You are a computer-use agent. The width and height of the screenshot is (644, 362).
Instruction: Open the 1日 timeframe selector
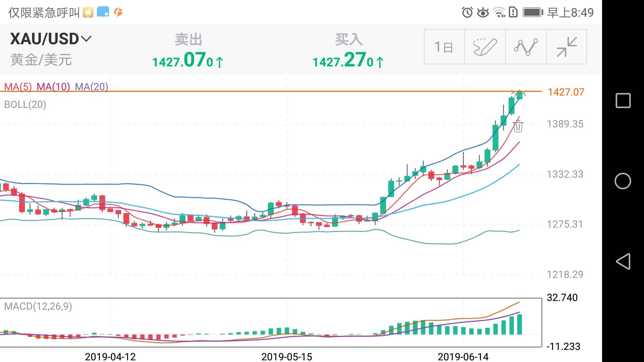point(444,47)
